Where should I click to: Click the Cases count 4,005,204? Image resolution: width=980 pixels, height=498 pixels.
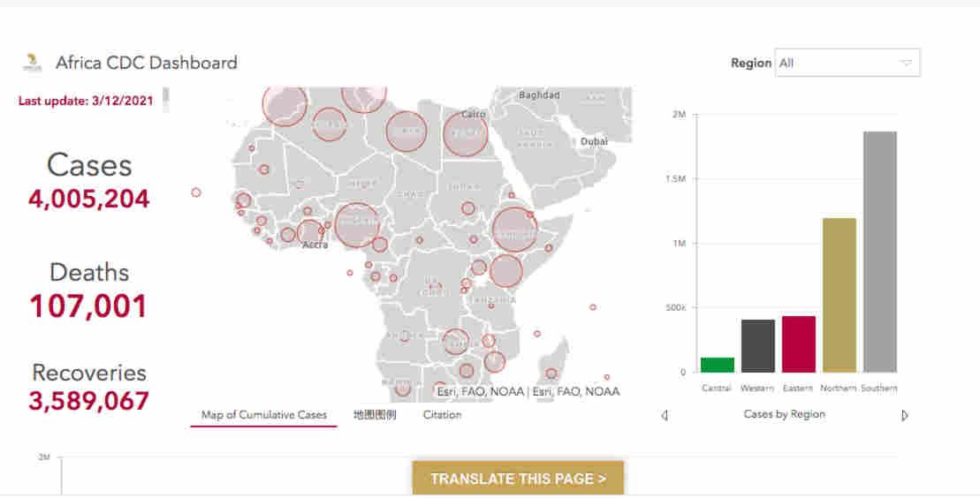click(88, 199)
